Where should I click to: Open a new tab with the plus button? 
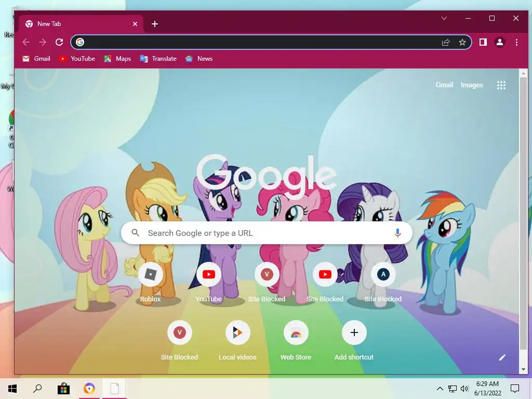[155, 24]
